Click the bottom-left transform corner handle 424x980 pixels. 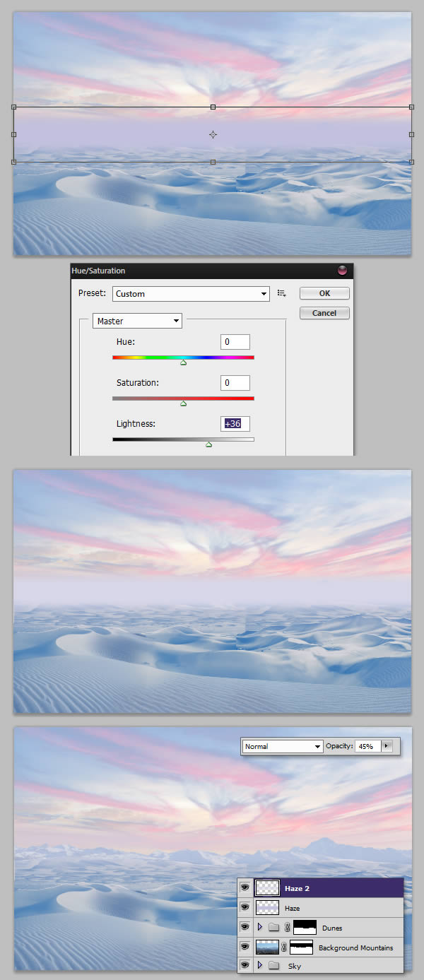(x=13, y=162)
